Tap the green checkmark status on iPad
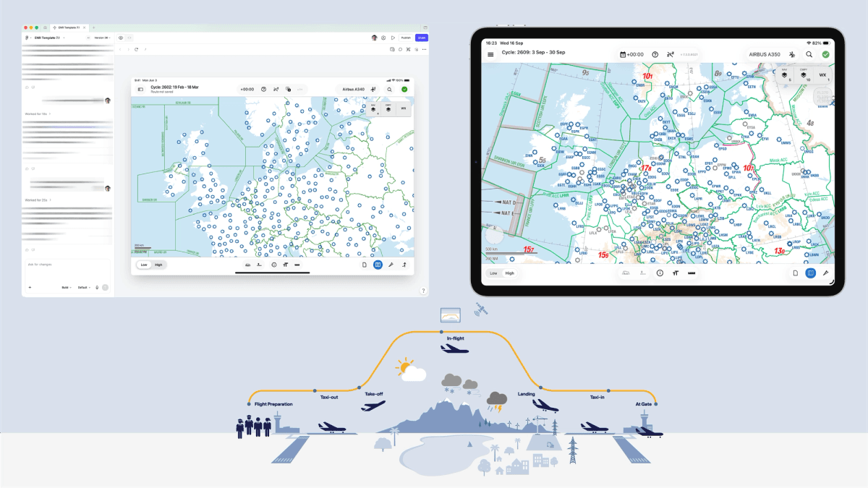Viewport: 868px width, 488px height. 825,54
